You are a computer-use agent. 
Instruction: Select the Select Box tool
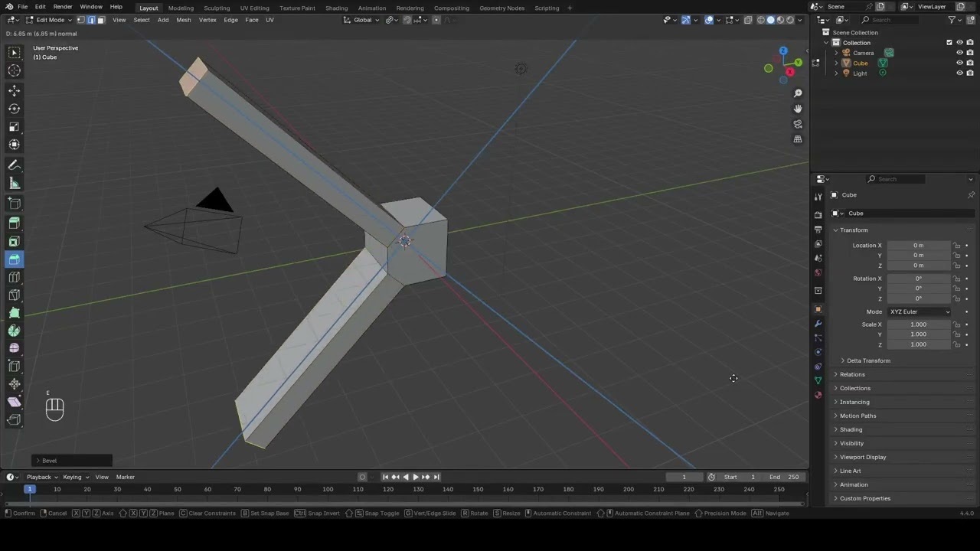[x=14, y=53]
